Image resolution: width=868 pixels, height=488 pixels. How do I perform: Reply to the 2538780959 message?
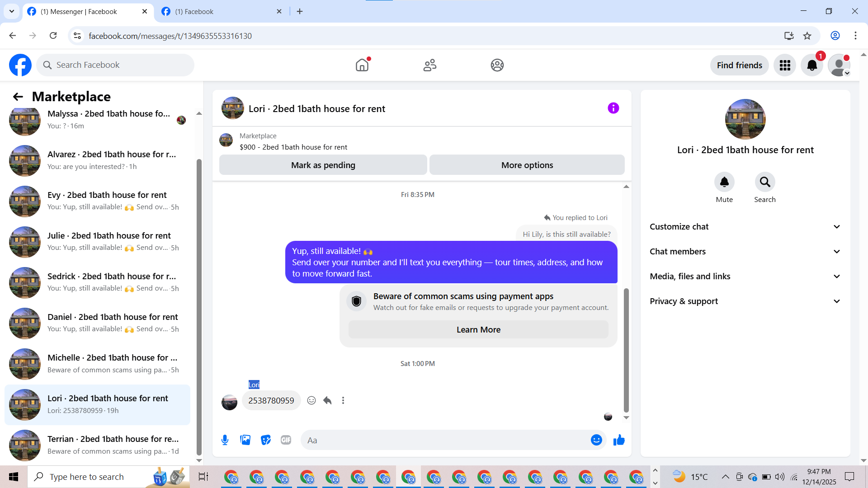pyautogui.click(x=327, y=400)
